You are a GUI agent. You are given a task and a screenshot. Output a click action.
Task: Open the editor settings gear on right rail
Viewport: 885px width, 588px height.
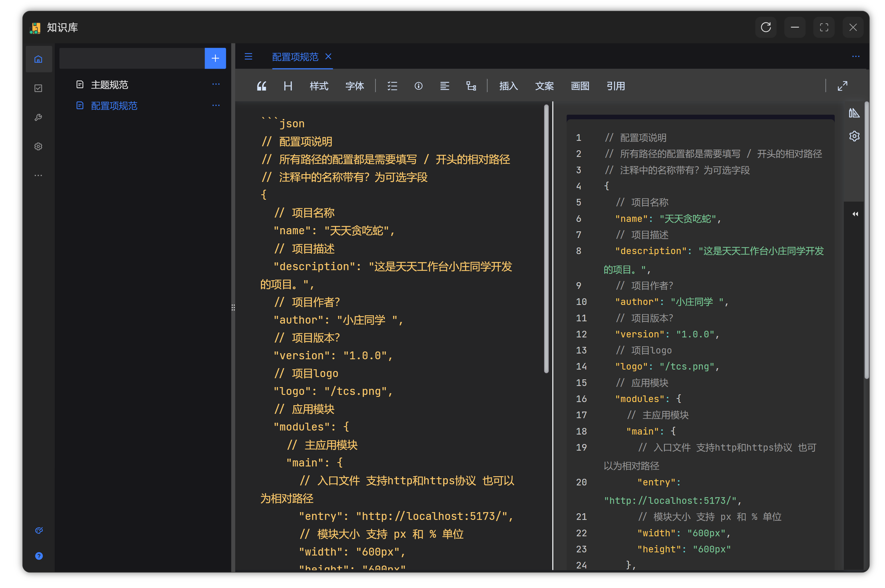click(854, 136)
